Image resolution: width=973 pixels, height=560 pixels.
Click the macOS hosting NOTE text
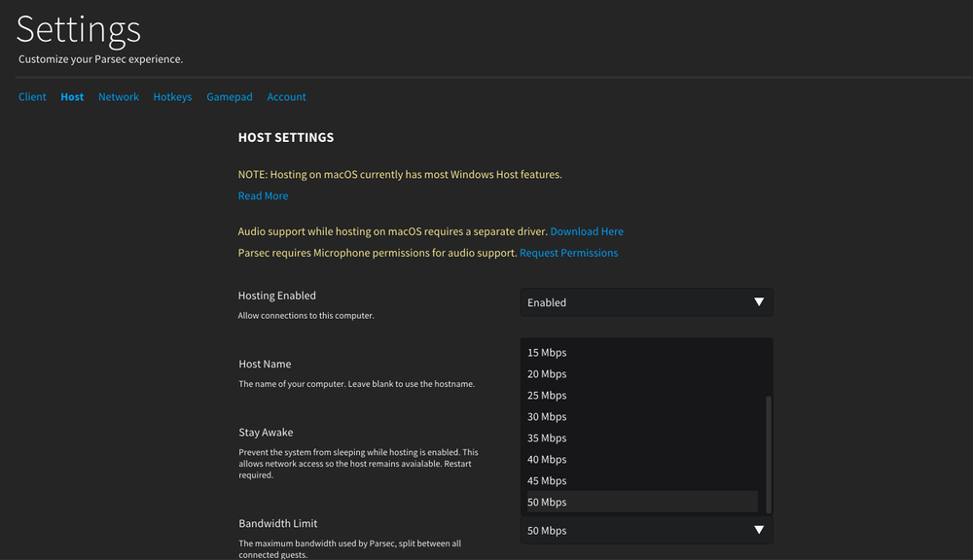click(400, 174)
